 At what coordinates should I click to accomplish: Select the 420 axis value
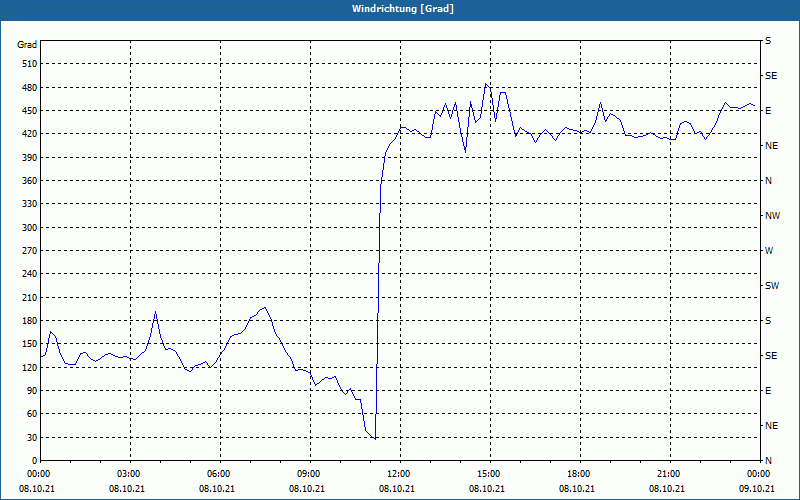(x=30, y=134)
